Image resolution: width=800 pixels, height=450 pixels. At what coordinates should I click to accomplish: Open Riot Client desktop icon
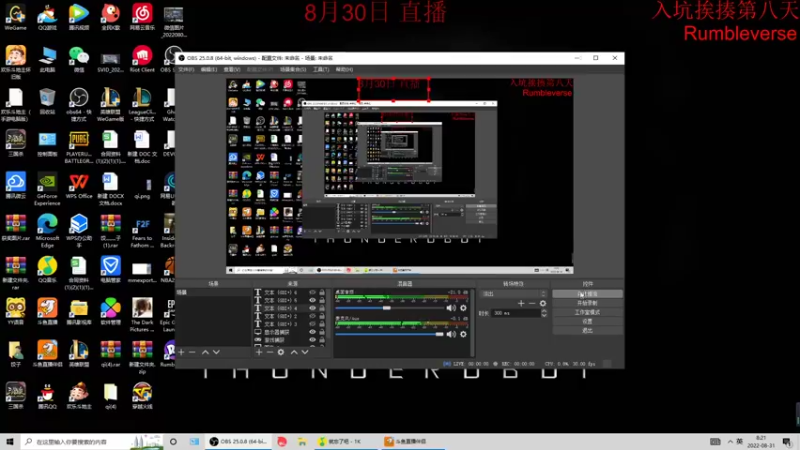pyautogui.click(x=142, y=59)
